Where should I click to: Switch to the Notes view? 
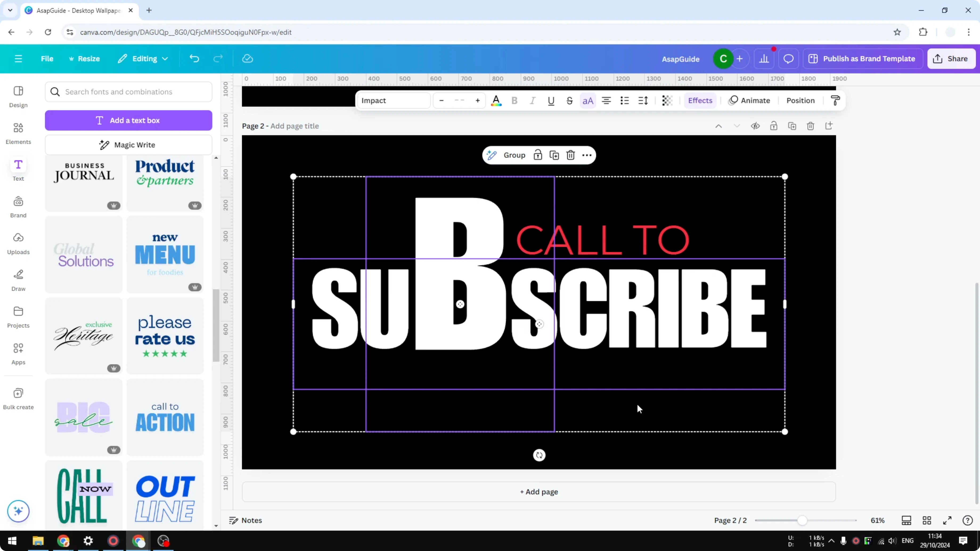(245, 520)
